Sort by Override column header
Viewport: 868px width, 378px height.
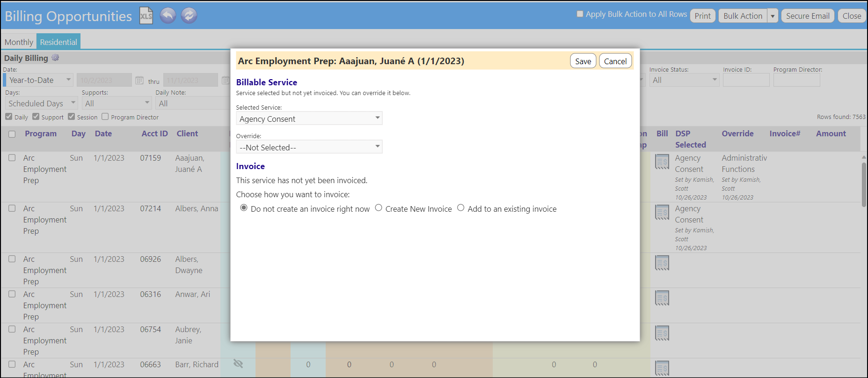[737, 133]
